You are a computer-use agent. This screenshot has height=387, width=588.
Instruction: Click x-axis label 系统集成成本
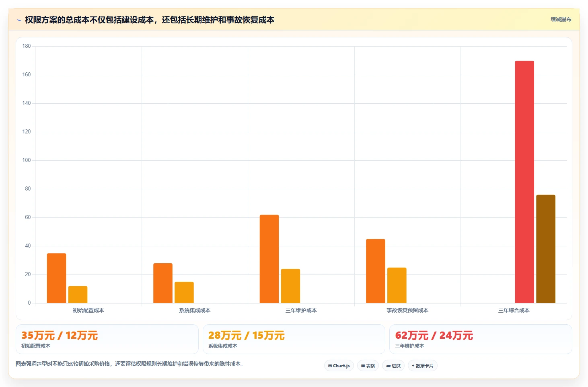pos(195,310)
